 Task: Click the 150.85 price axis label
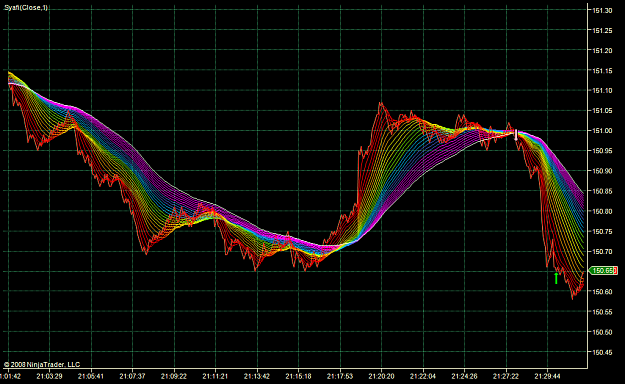(x=602, y=191)
